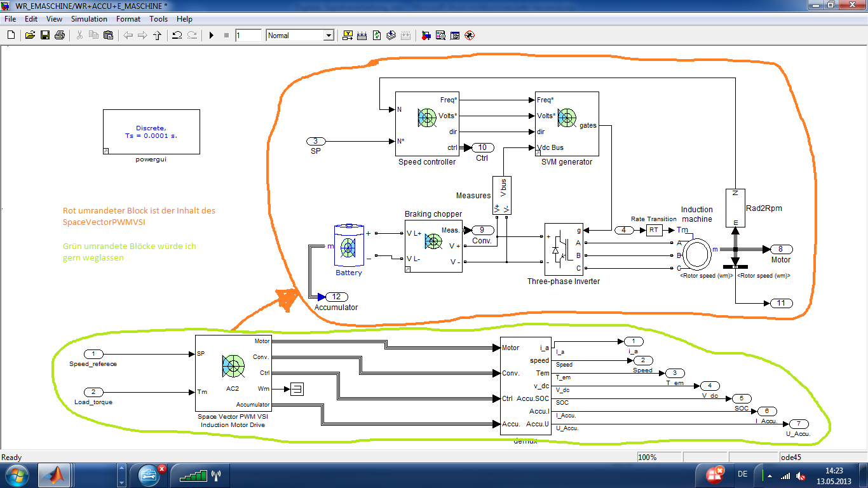Print the model with the printer icon

click(x=60, y=36)
